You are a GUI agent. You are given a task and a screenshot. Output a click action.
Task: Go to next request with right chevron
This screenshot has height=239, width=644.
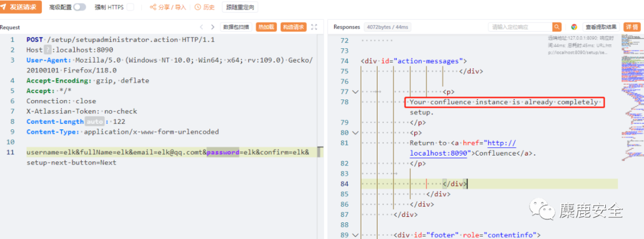[x=212, y=27]
